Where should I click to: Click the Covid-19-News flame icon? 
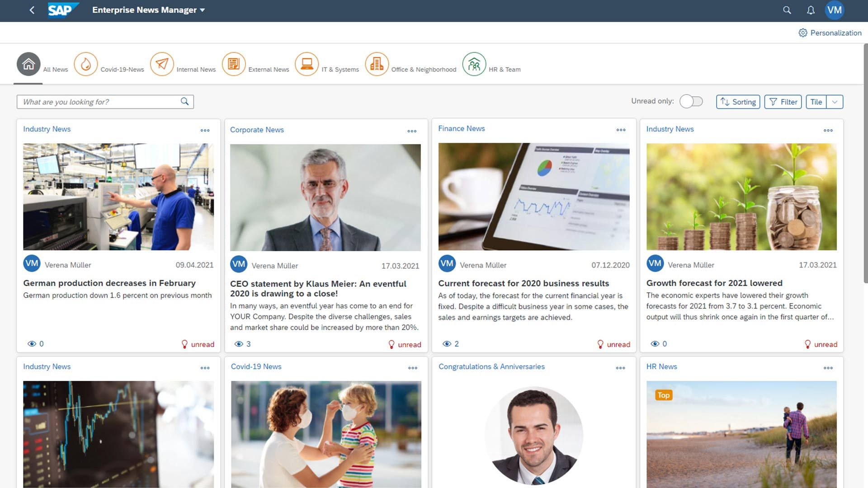pyautogui.click(x=85, y=64)
